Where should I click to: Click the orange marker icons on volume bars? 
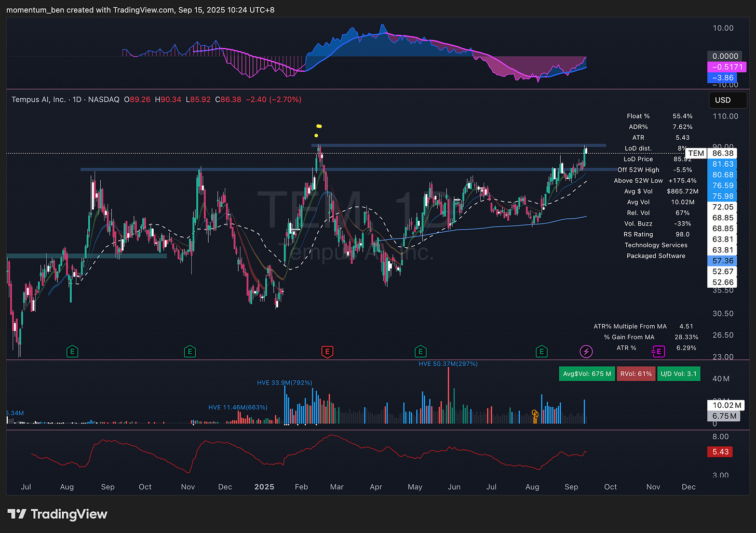(535, 415)
